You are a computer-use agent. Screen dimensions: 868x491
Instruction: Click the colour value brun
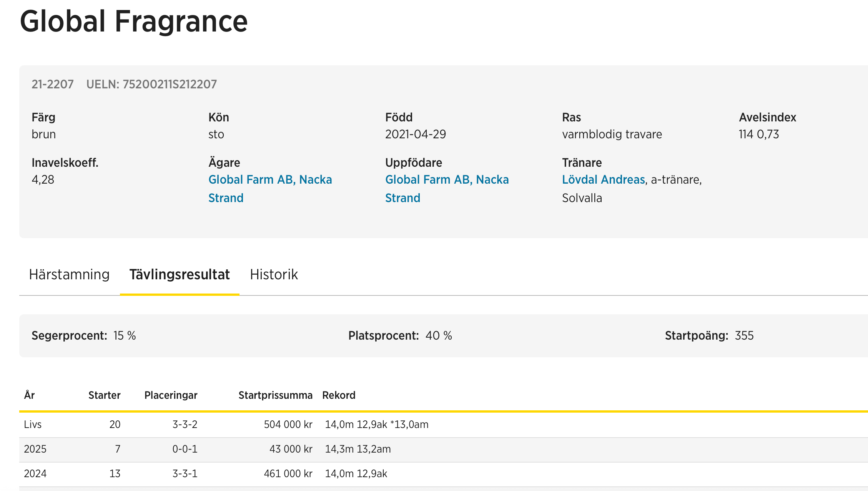pos(43,134)
